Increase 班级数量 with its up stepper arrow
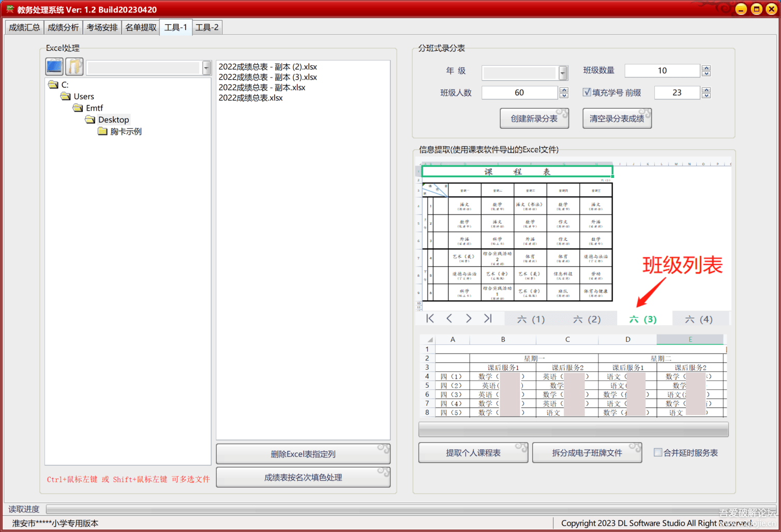Viewport: 781px width, 532px height. [x=705, y=68]
